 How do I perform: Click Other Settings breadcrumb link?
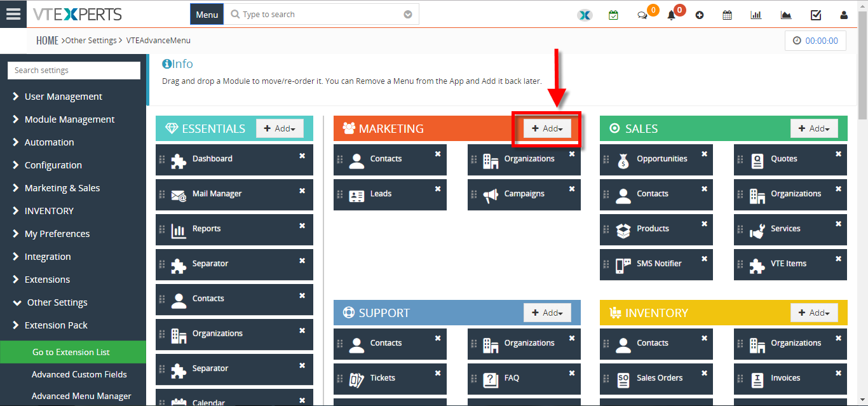coord(91,41)
